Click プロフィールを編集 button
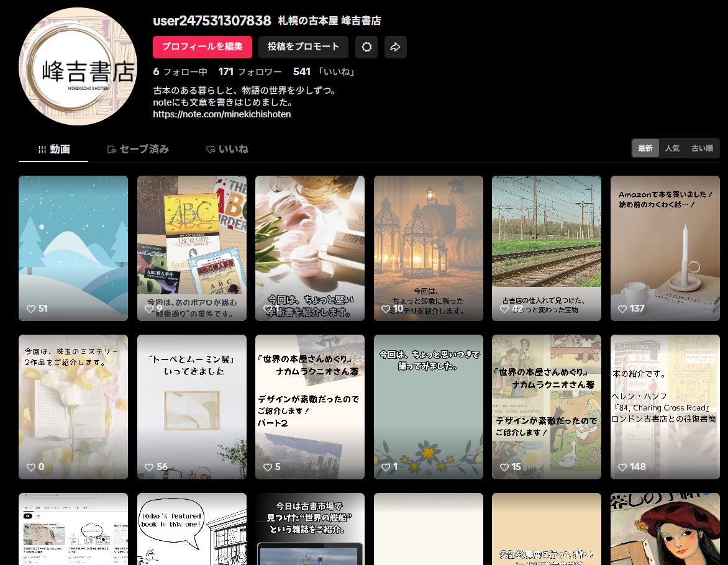The height and width of the screenshot is (565, 728). [202, 47]
